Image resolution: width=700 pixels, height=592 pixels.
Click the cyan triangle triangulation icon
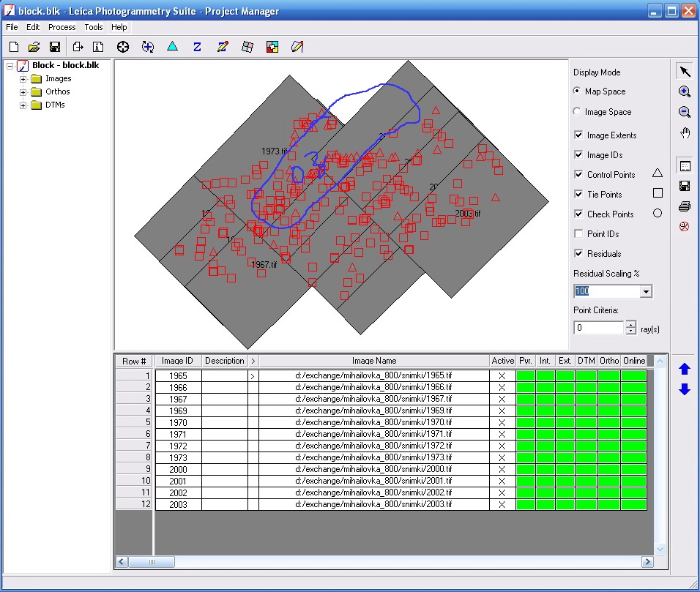(x=172, y=47)
